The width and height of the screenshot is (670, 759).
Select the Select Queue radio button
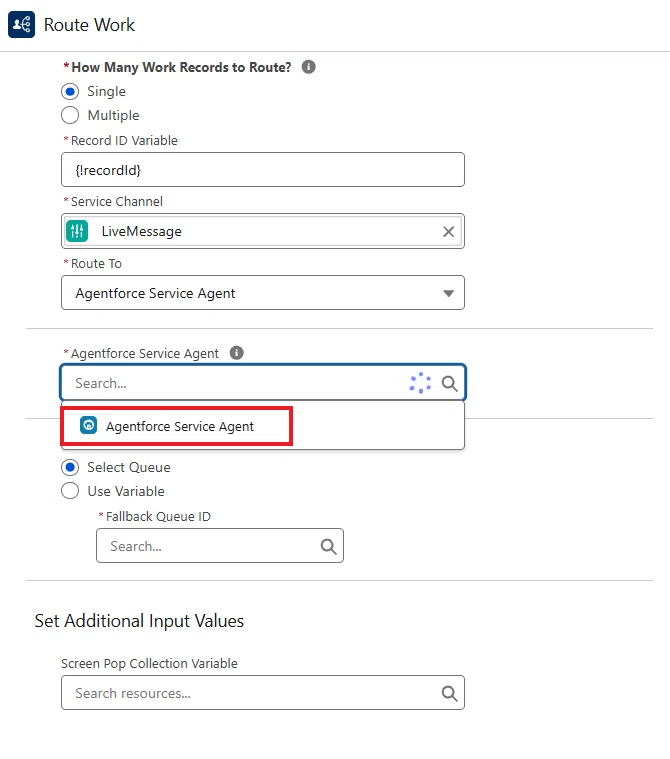[x=70, y=467]
